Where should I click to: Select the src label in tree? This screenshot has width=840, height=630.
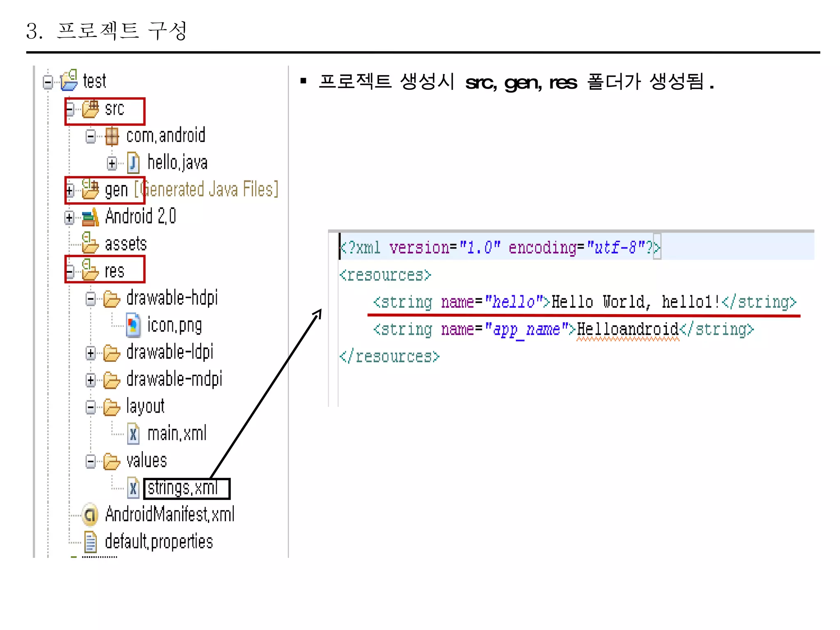(x=114, y=109)
